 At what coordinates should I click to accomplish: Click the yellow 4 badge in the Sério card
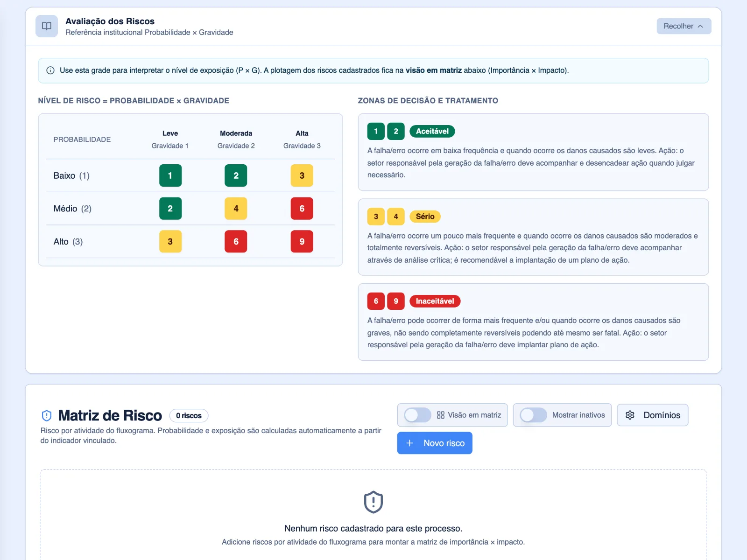click(396, 216)
